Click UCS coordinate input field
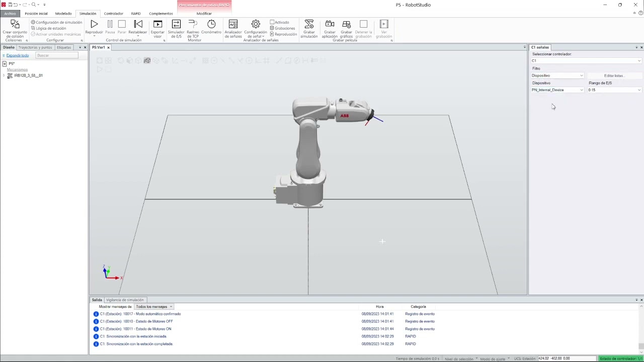Image resolution: width=644 pixels, height=362 pixels. pos(567,358)
